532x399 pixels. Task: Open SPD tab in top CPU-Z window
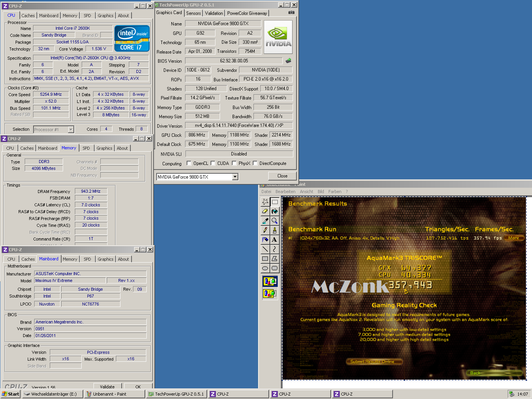point(87,16)
